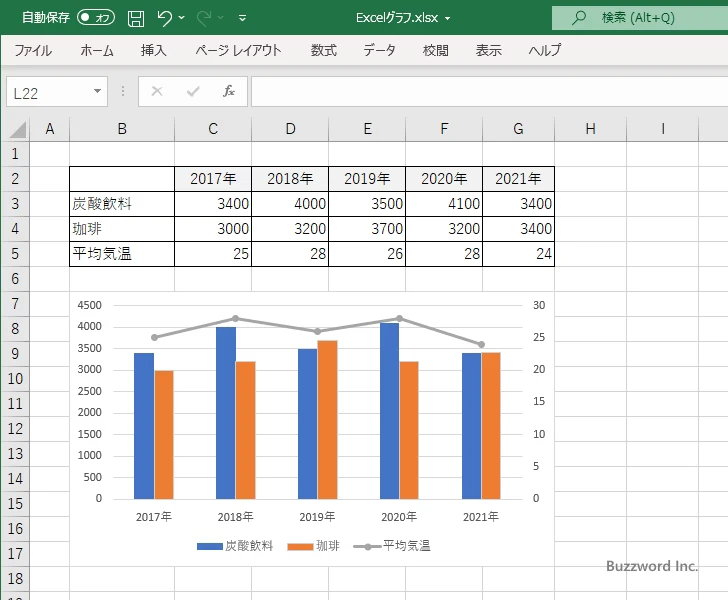Select the cell containing 3700
The width and height of the screenshot is (728, 600).
[x=367, y=229]
